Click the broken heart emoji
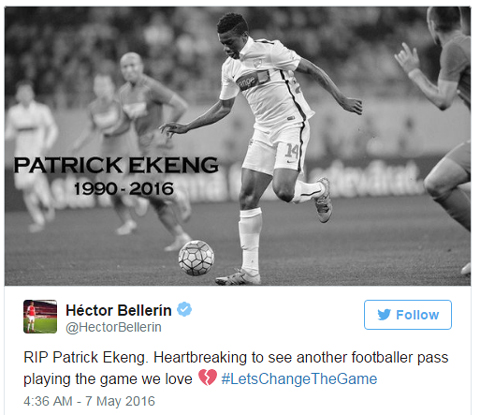The image size is (480, 415). pos(208,378)
